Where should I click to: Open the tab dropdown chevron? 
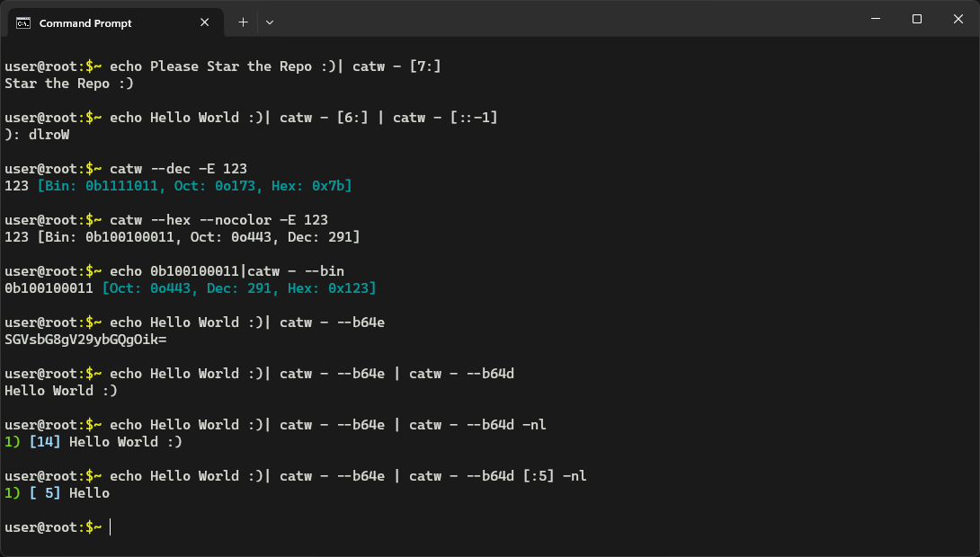tap(268, 22)
